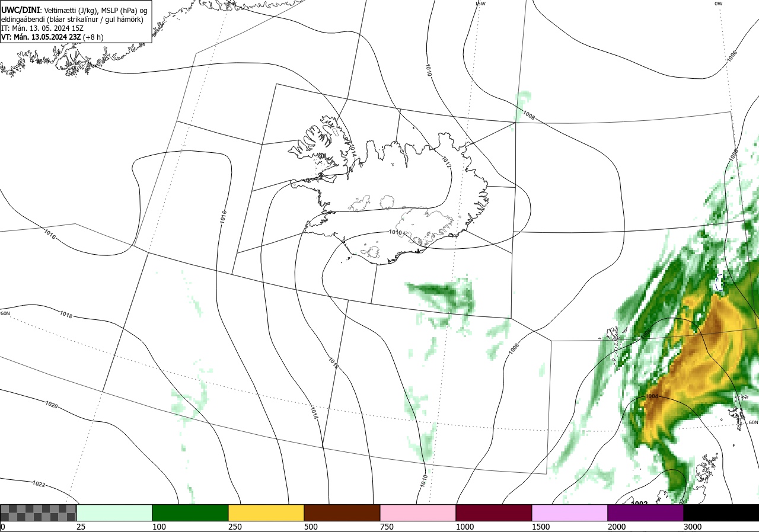This screenshot has height=532, width=759.
Task: Click the legend value '25'
Action: [81, 527]
